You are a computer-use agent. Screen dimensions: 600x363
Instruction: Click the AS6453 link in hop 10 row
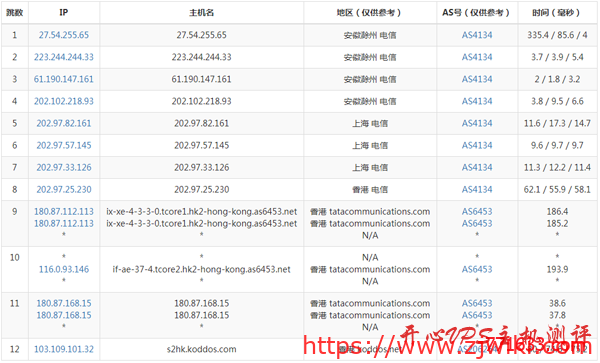[x=477, y=270]
